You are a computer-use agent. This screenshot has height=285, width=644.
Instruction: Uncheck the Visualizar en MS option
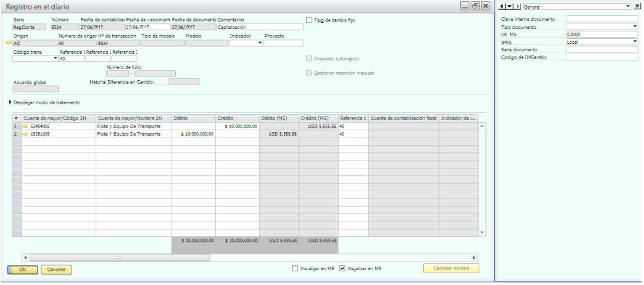point(343,268)
